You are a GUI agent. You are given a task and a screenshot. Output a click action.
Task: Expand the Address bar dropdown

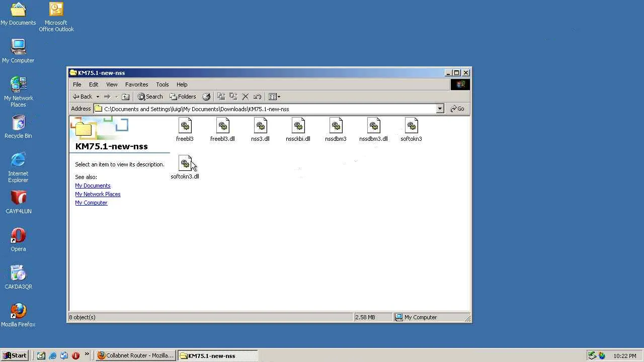coord(440,109)
